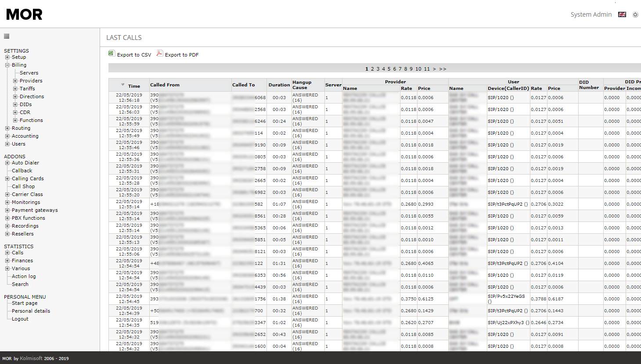Go to page 5 of results

tap(389, 69)
